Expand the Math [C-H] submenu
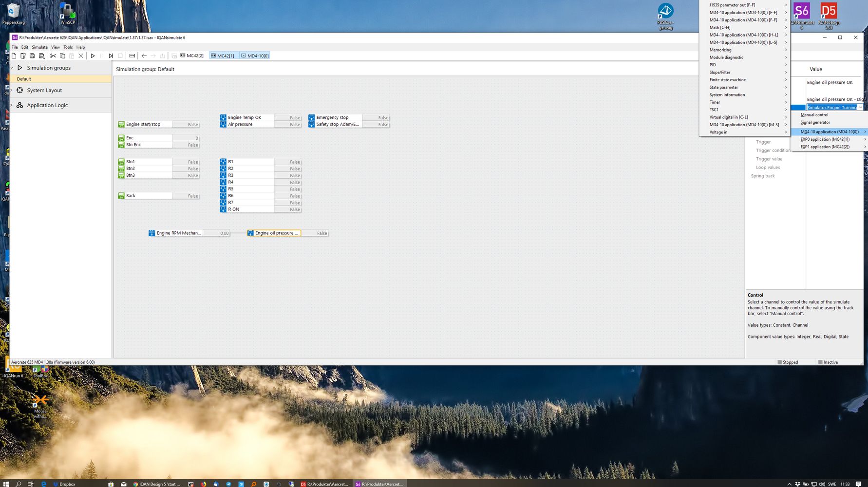Screen dimensions: 868x487 (x=745, y=27)
